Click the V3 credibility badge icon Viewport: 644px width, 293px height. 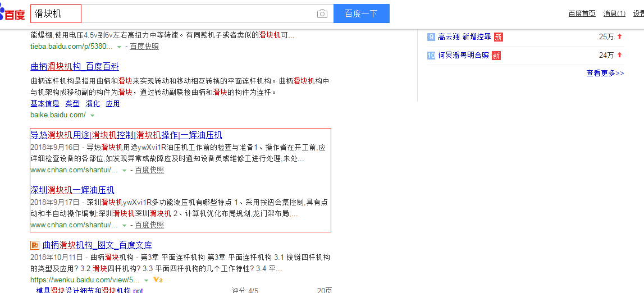(157, 280)
